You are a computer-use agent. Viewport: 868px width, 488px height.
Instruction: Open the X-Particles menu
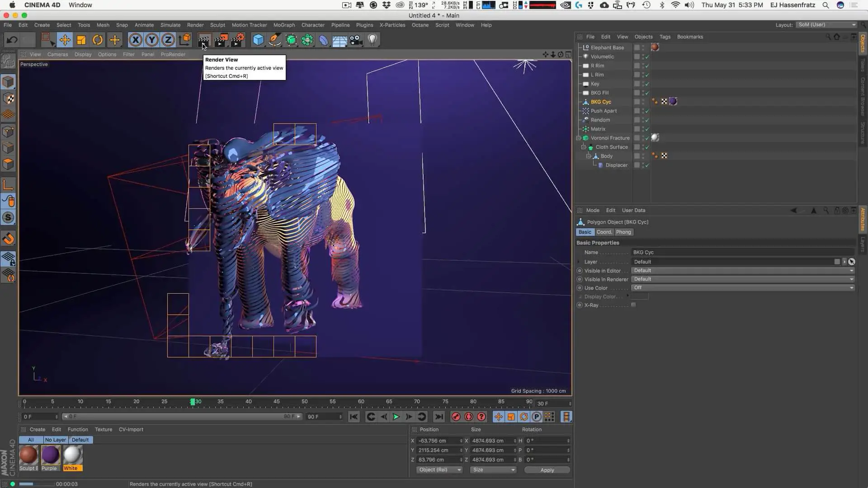pos(392,25)
